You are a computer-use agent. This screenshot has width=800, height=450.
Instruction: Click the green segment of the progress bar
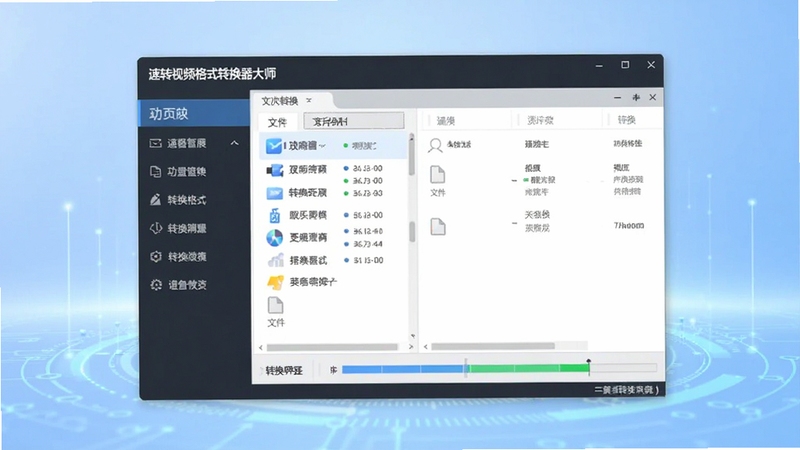(x=529, y=368)
